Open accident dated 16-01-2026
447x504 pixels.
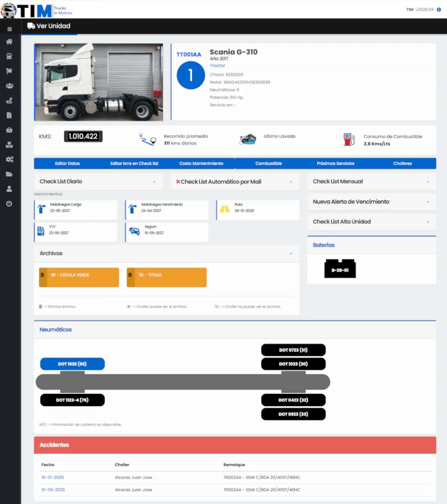click(x=53, y=478)
